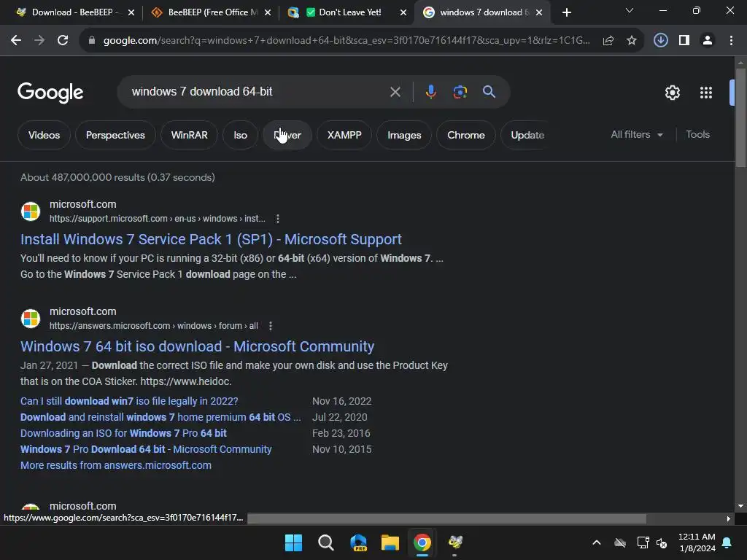
Task: Select the Videos filter chip
Action: pos(44,135)
